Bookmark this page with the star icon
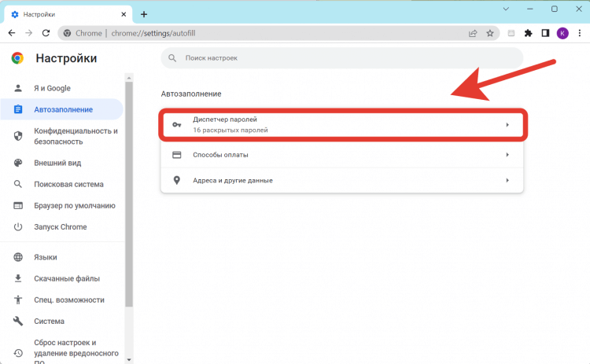The height and width of the screenshot is (364, 590). pos(490,33)
